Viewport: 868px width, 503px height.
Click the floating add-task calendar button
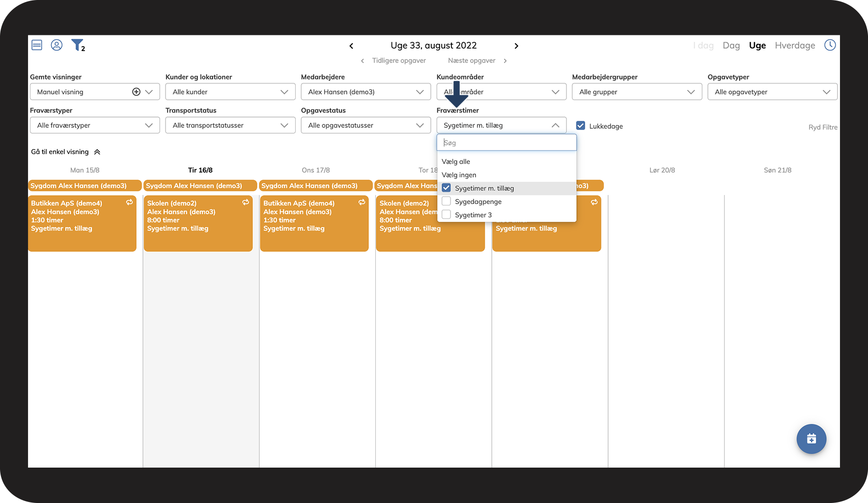pos(811,439)
